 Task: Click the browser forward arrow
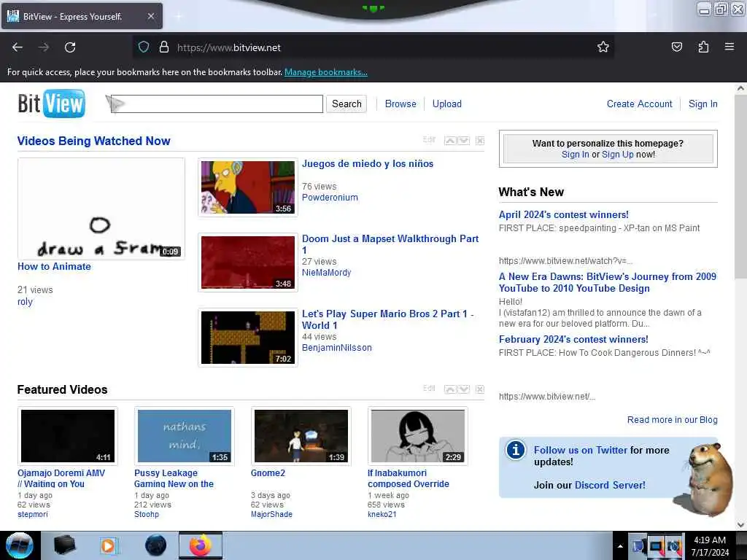coord(44,47)
